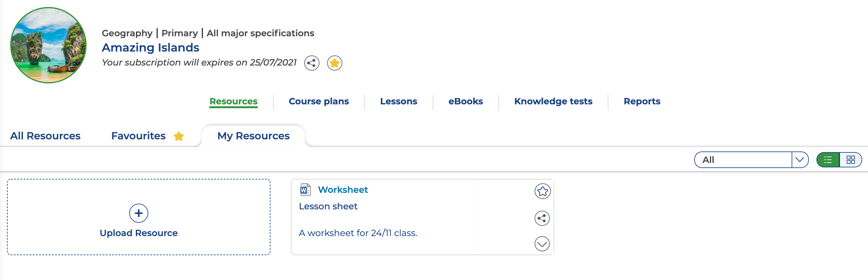Viewport: 868px width, 280px height.
Task: Open the All filter dropdown
Action: pos(743,160)
